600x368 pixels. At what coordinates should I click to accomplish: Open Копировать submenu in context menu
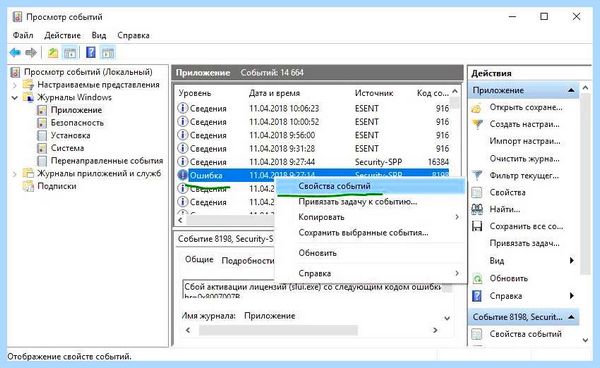370,217
